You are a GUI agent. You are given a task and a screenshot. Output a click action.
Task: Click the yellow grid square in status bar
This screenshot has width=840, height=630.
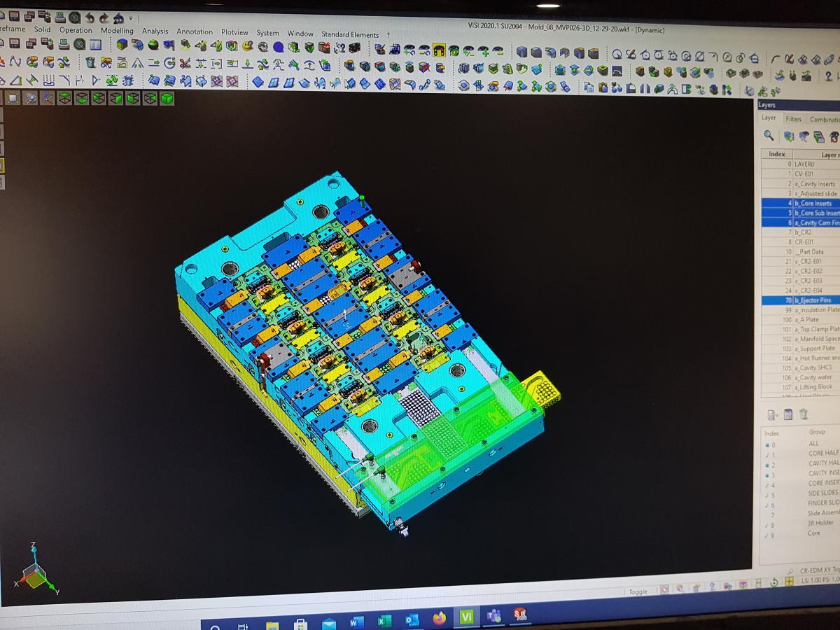(x=790, y=581)
